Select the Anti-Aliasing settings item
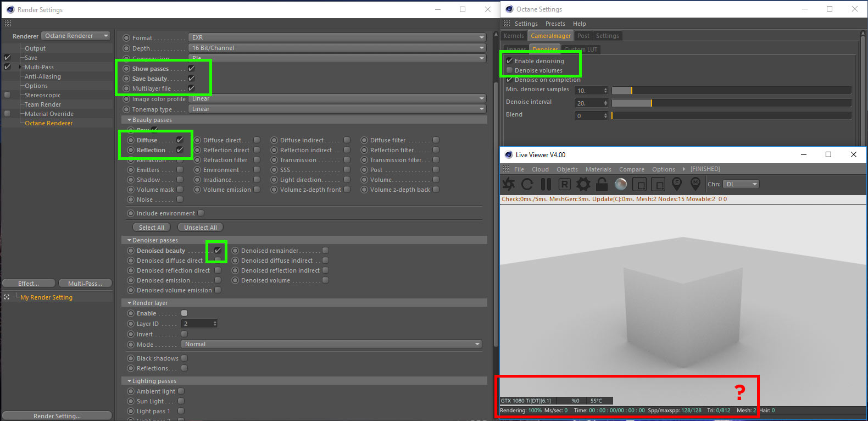The image size is (868, 421). (x=43, y=76)
